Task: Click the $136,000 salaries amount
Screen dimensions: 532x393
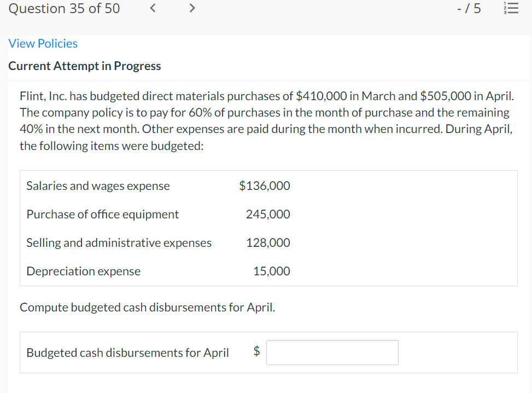Action: pyautogui.click(x=265, y=186)
